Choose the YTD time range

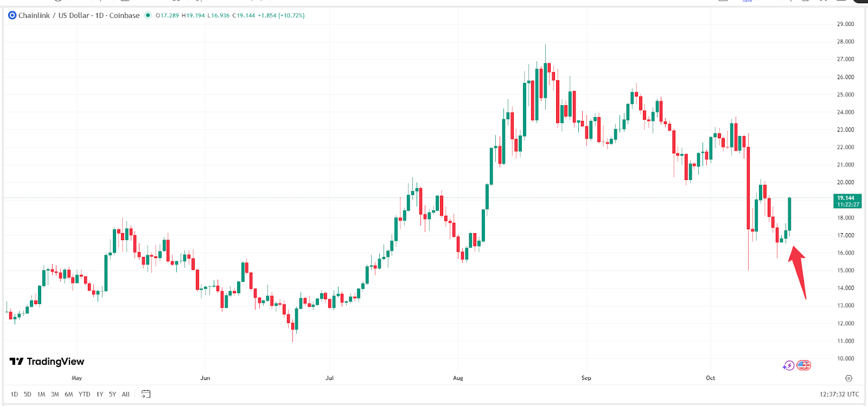click(84, 394)
